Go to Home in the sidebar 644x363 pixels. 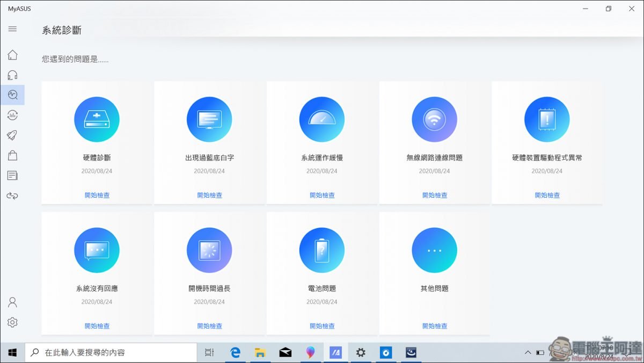pos(12,55)
